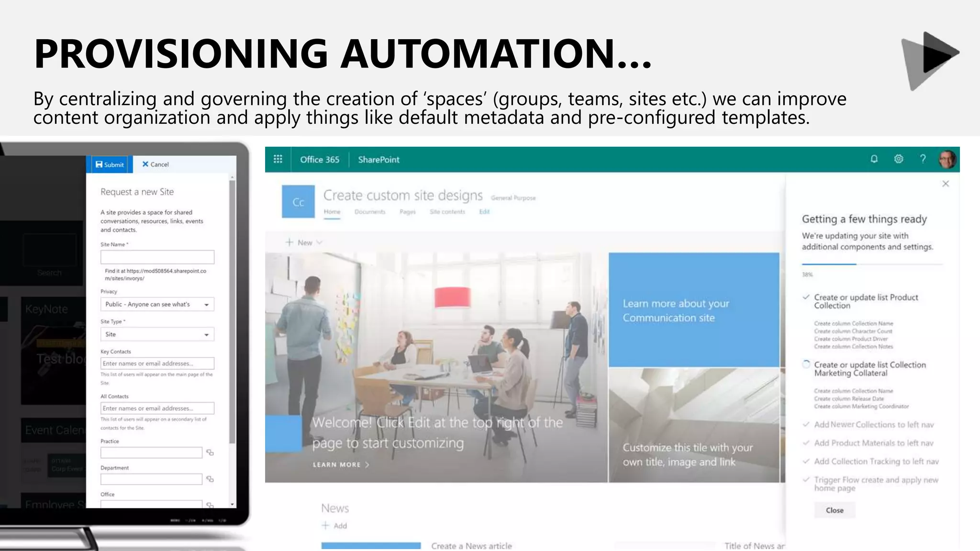Click the plus icon beside New
The height and width of the screenshot is (551, 980).
click(x=289, y=242)
